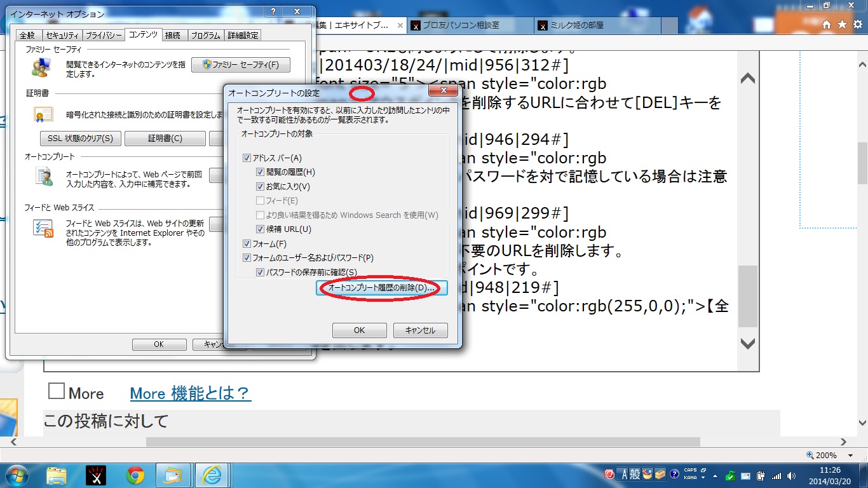Toggle 閲覧の履歴(H) checkbox
868x488 pixels.
[x=260, y=172]
